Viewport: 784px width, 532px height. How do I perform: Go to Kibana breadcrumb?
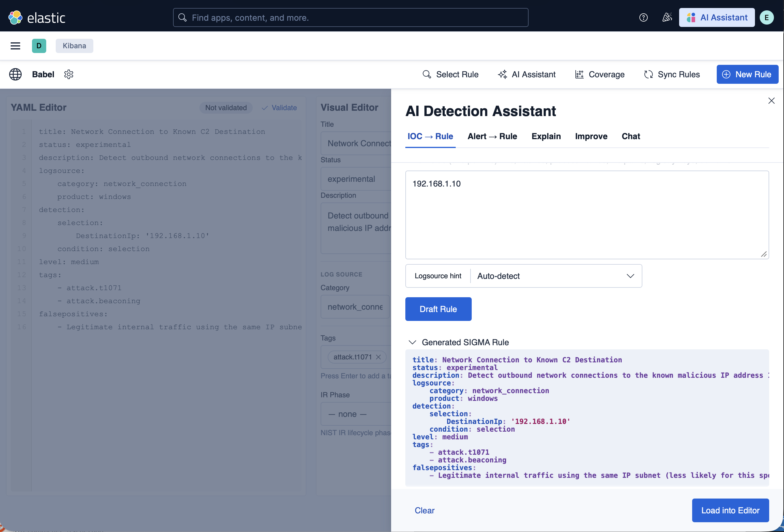point(74,46)
